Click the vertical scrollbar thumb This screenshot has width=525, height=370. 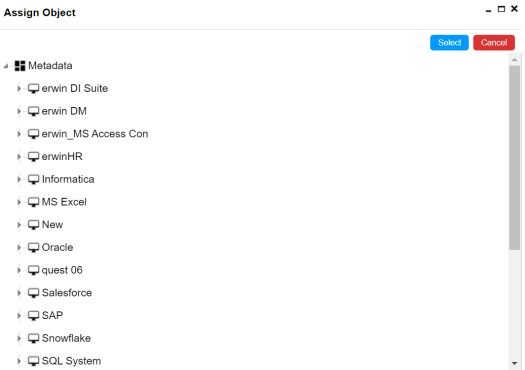tap(515, 157)
